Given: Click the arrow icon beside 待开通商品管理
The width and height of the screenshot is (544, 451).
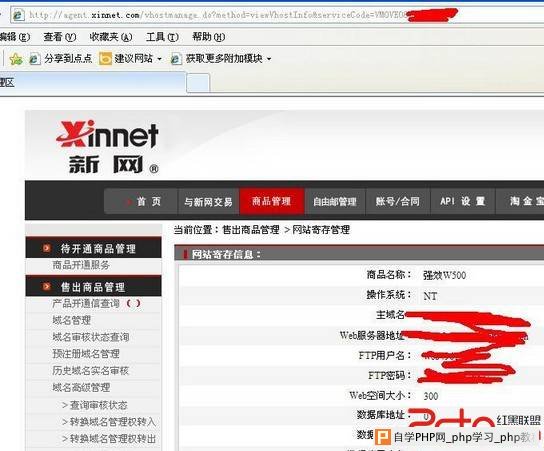Looking at the screenshot, I should pos(46,248).
